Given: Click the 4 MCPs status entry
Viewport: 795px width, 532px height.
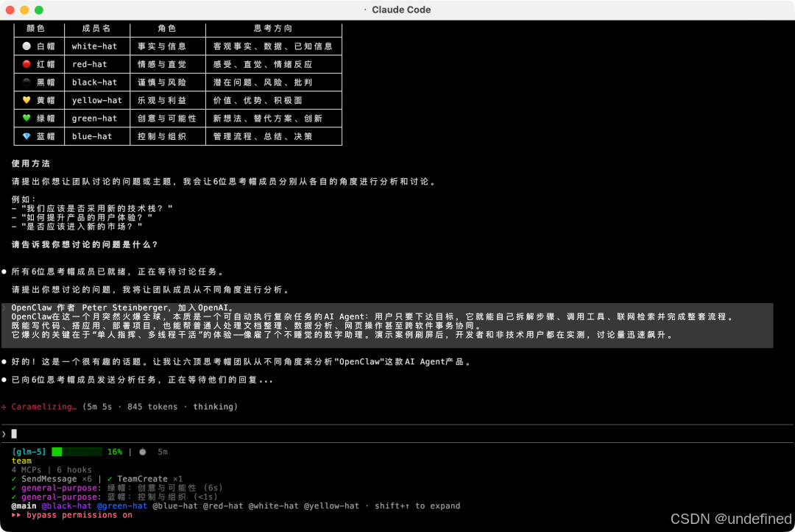Looking at the screenshot, I should [x=26, y=469].
